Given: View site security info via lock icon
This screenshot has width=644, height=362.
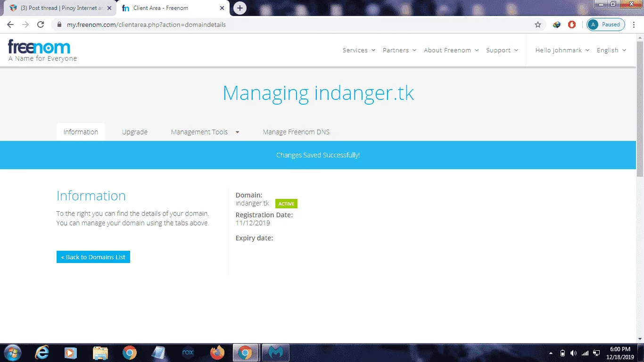Looking at the screenshot, I should tap(59, 25).
